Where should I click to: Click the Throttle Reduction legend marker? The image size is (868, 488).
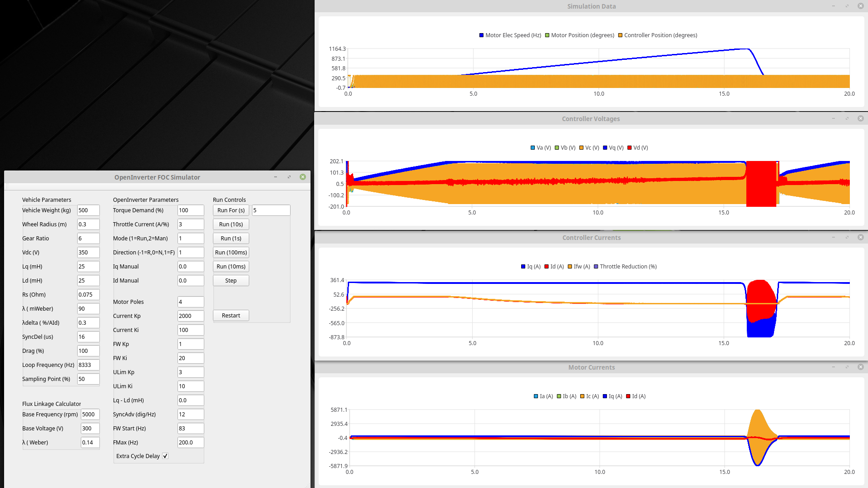pyautogui.click(x=596, y=267)
